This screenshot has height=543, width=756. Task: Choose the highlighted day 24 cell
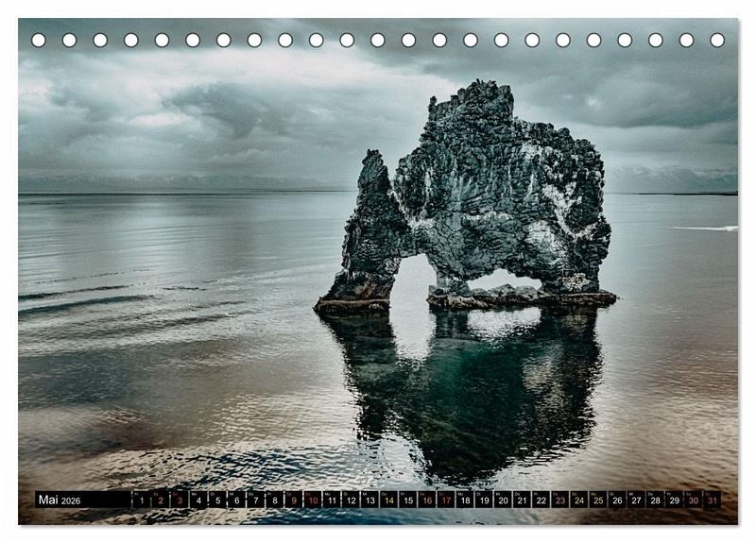579,500
